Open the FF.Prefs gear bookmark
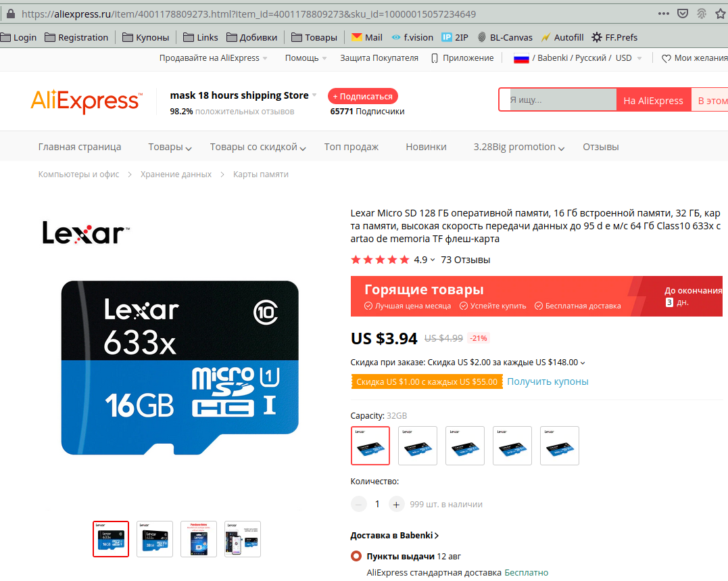Screen dimensions: 728x581 (x=614, y=38)
